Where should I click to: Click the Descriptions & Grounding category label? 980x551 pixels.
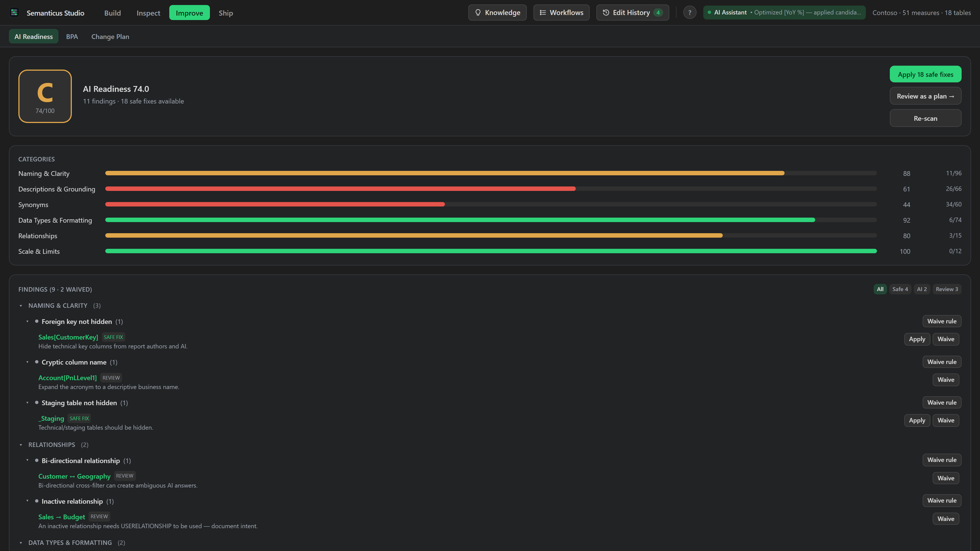57,189
